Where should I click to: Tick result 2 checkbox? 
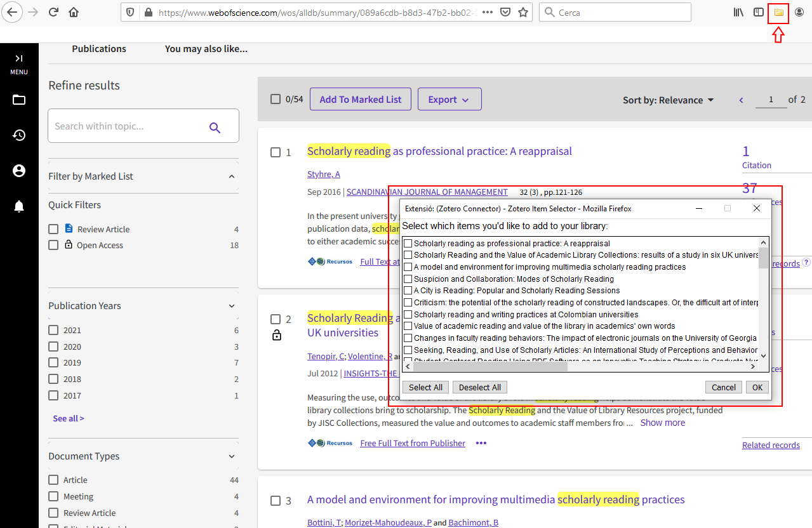[276, 319]
